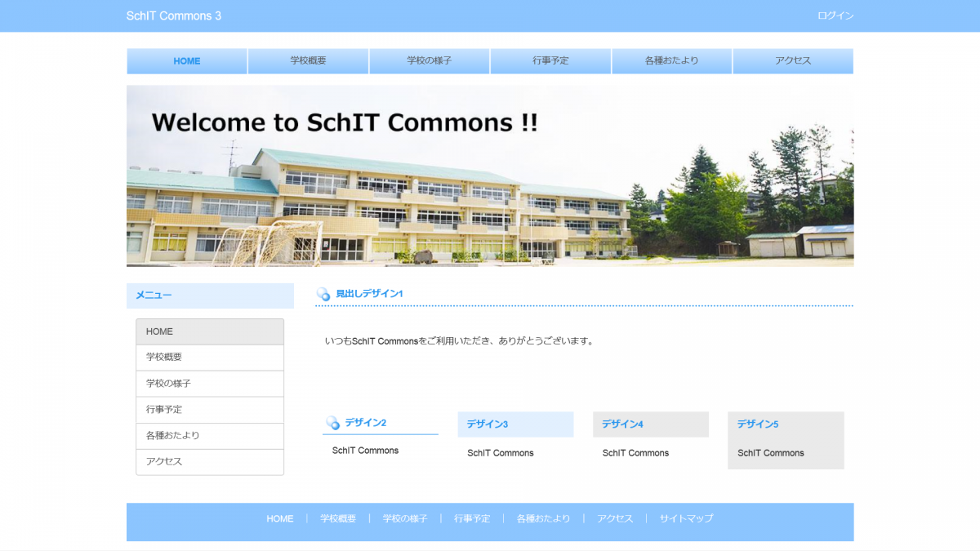Open 学校概要 in the left sidebar menu
980x551 pixels.
(210, 358)
